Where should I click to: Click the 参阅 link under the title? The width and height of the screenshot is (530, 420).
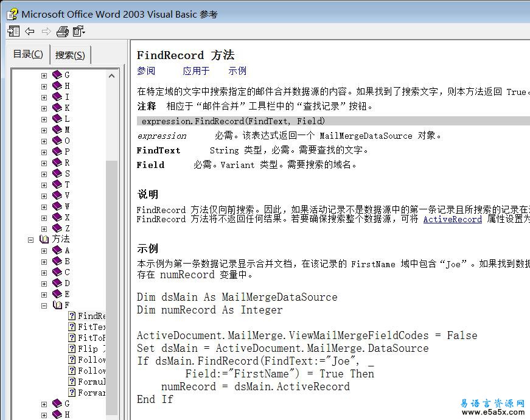(x=146, y=71)
